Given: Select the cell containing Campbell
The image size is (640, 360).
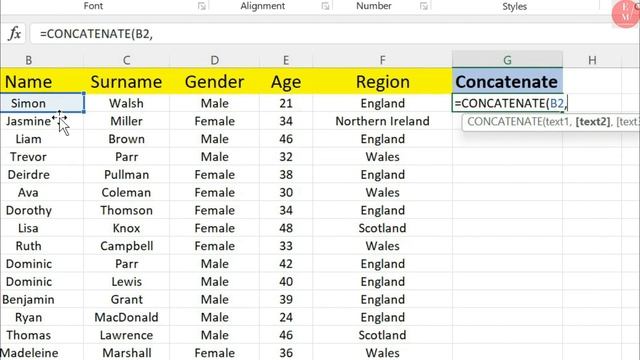Looking at the screenshot, I should [127, 246].
